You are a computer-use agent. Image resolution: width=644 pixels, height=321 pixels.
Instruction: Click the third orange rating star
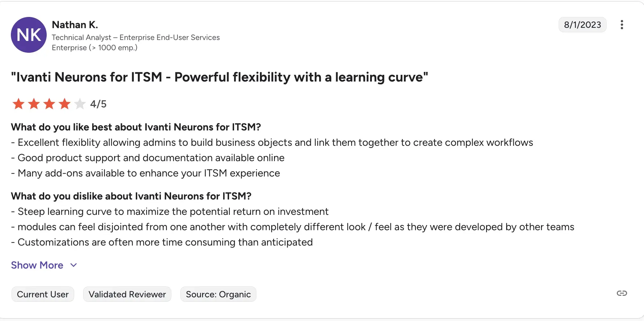click(49, 104)
